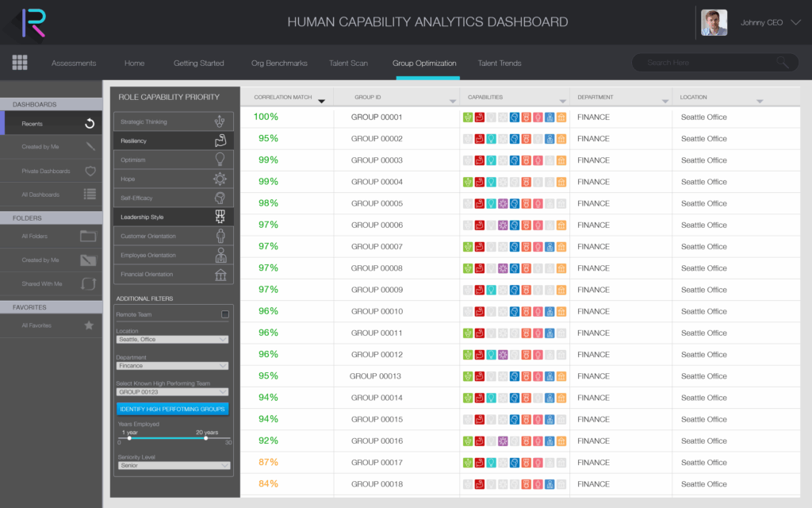Sort by Correlation Match column arrow
Image resolution: width=812 pixels, height=508 pixels.
(x=321, y=101)
